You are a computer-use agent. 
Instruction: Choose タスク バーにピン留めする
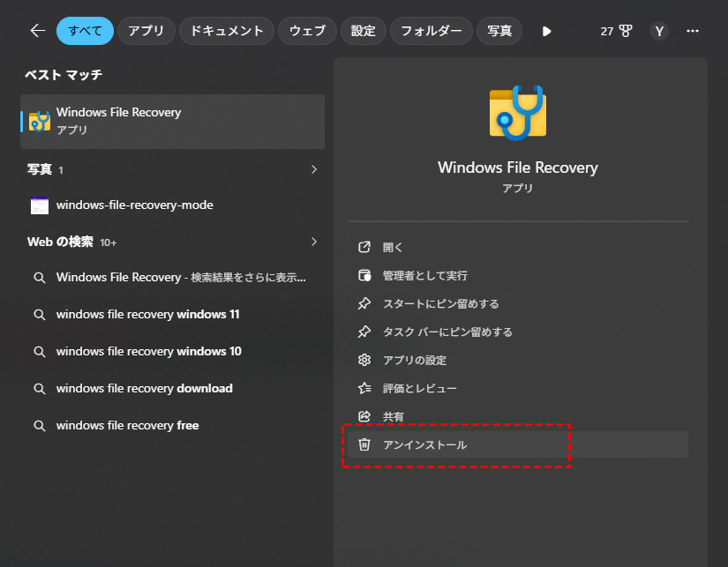point(518,332)
